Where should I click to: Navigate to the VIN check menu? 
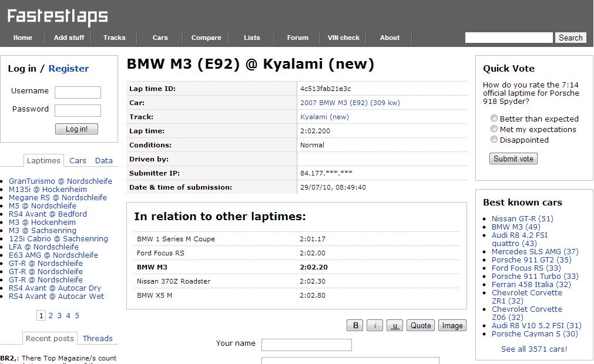point(343,36)
